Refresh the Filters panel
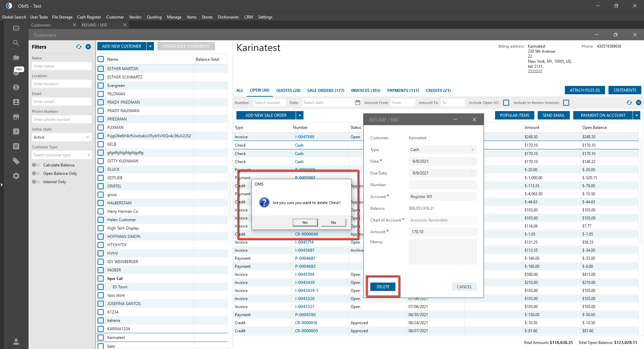644x349 pixels. click(x=79, y=47)
